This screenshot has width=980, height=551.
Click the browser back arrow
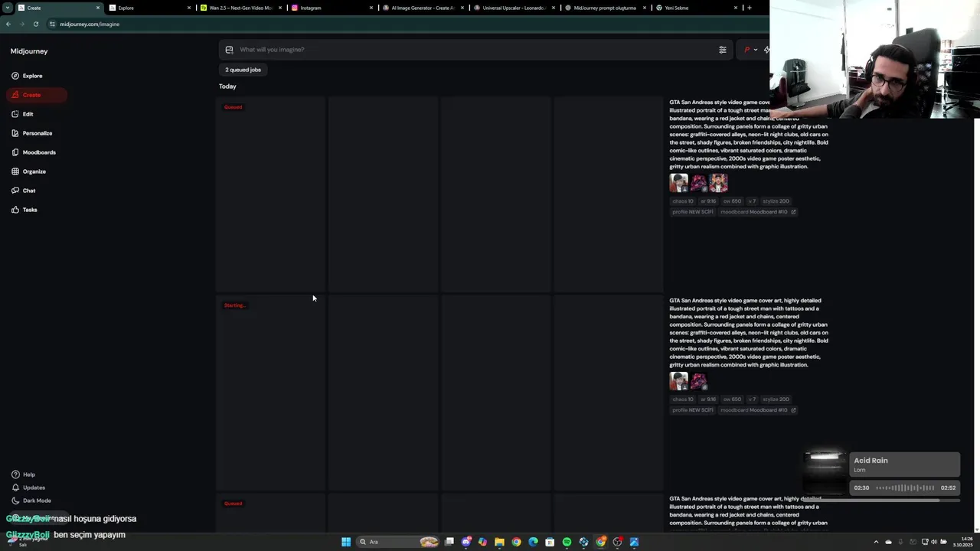click(x=8, y=24)
